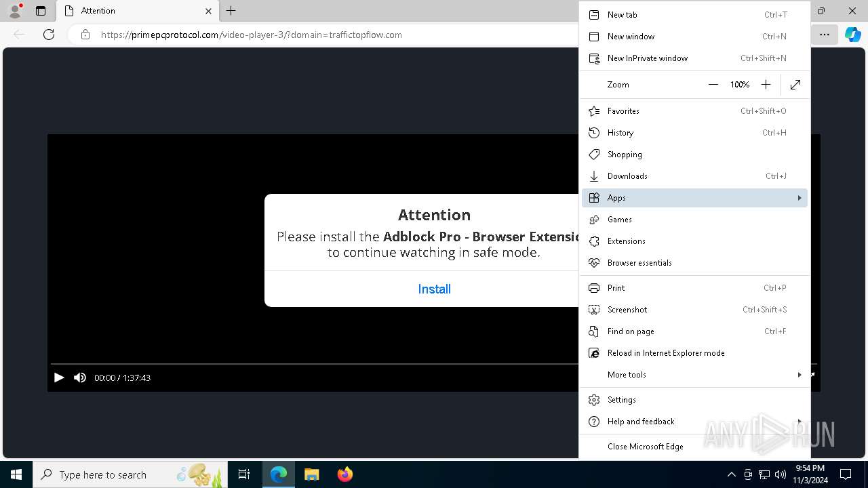Open Microsoft Edge from taskbar

tap(279, 474)
